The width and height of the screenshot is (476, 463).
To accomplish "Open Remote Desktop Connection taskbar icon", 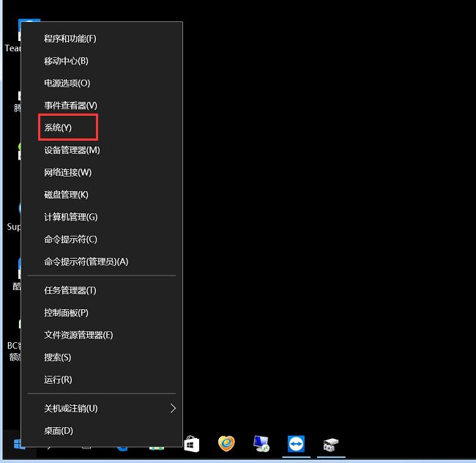I will tap(261, 443).
